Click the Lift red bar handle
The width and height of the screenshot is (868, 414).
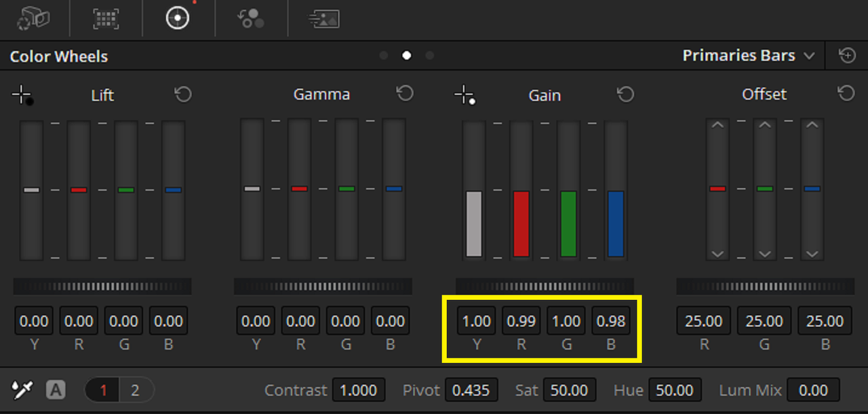click(79, 190)
